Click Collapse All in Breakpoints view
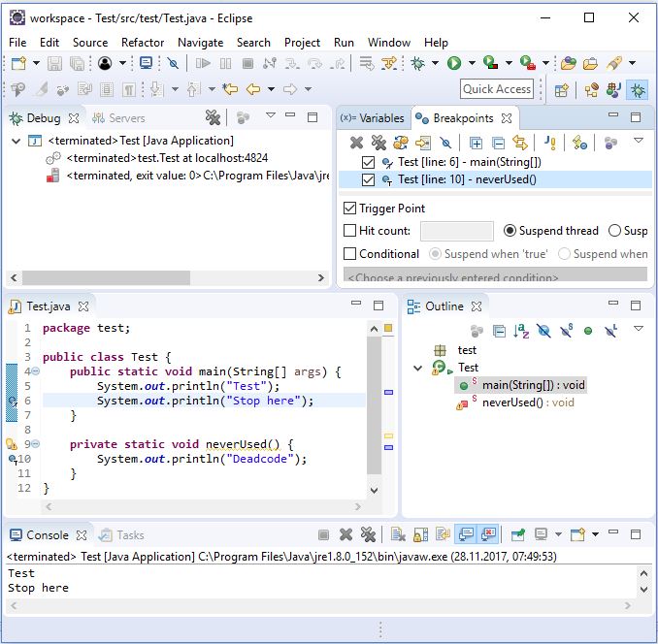 498,143
